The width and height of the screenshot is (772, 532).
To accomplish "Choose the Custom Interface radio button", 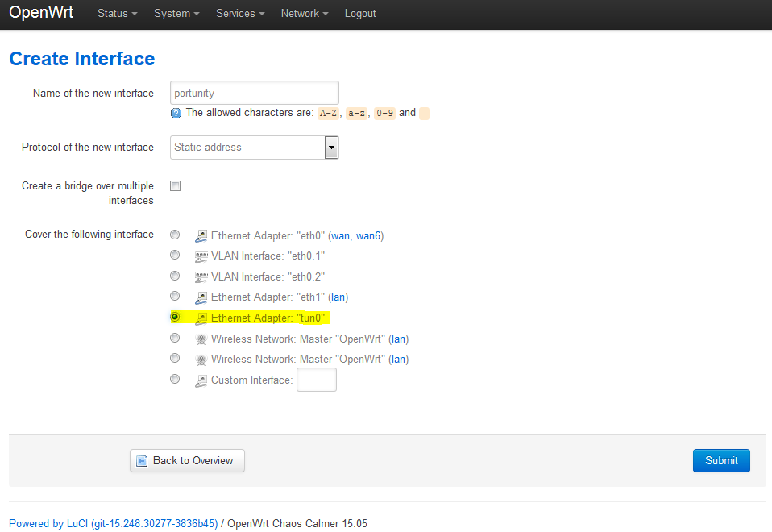I will click(175, 379).
